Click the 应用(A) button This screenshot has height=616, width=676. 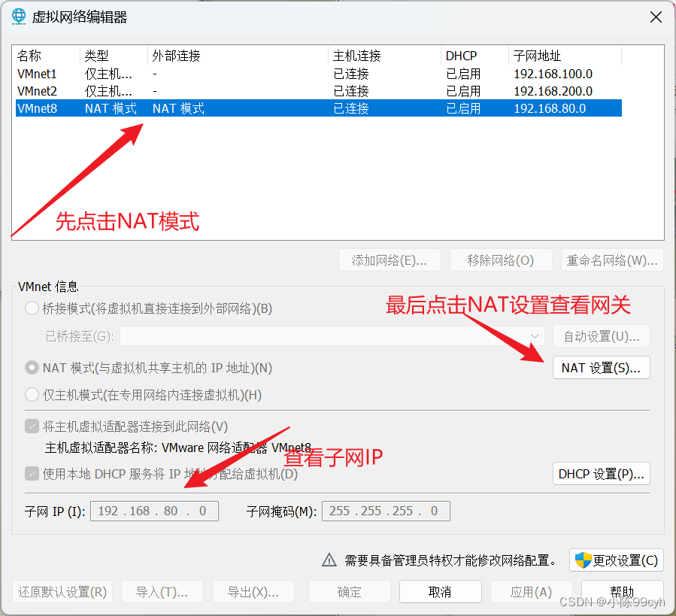tap(531, 591)
